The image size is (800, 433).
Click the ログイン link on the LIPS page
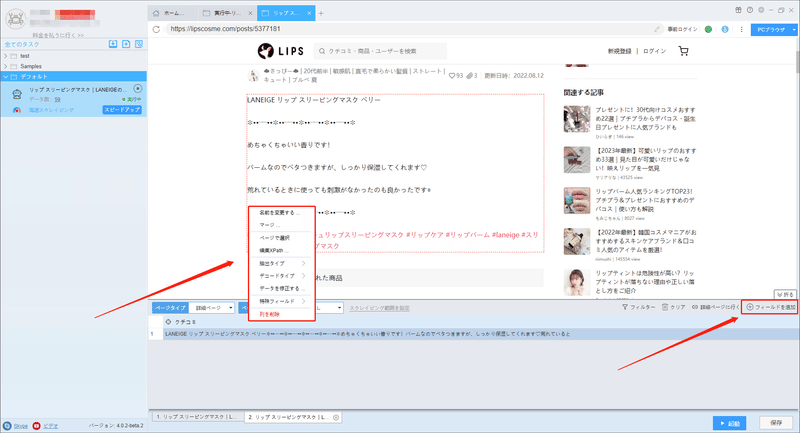pos(654,51)
